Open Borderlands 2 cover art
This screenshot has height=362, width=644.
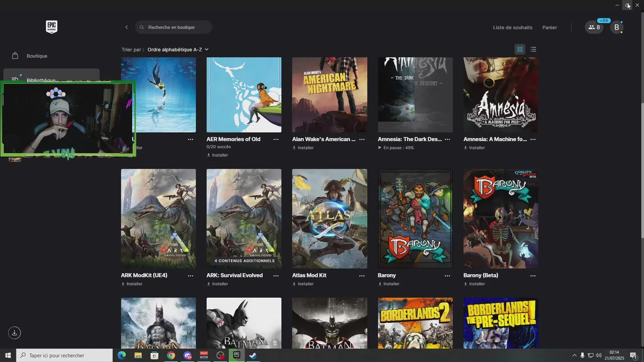pyautogui.click(x=415, y=323)
